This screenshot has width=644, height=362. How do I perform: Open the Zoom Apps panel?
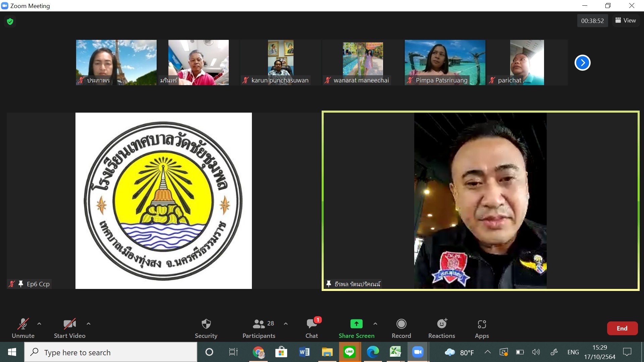(482, 324)
